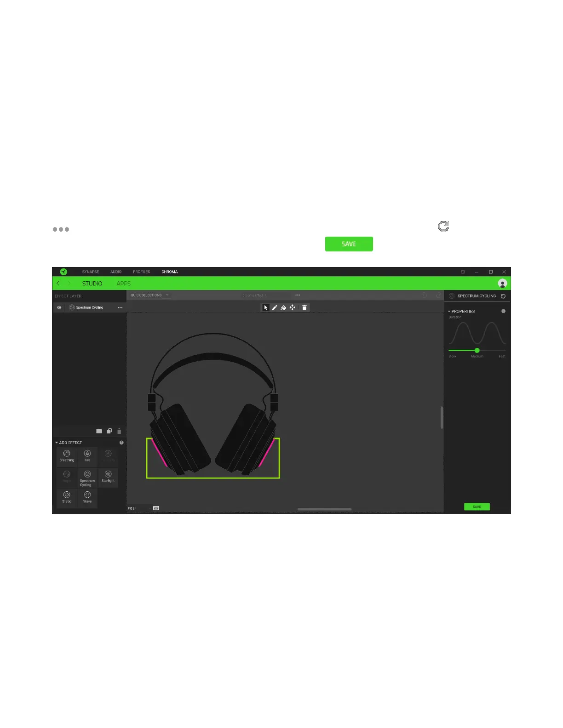Screen dimensions: 563x728
Task: Open the APPS subtab
Action: click(x=124, y=284)
